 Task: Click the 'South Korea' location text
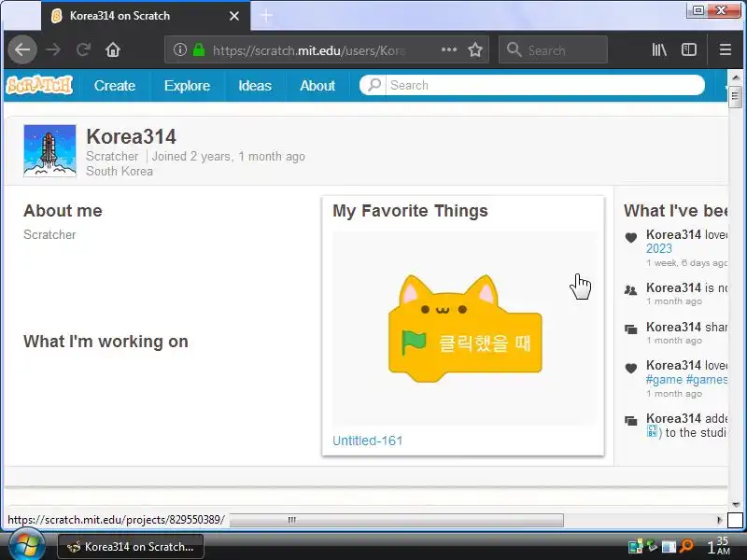[x=120, y=171]
